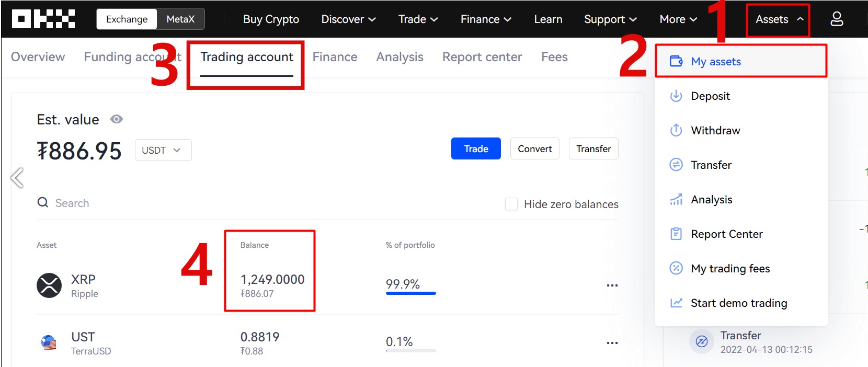Viewport: 868px width, 367px height.
Task: Click the My assets wallet icon
Action: [x=676, y=61]
